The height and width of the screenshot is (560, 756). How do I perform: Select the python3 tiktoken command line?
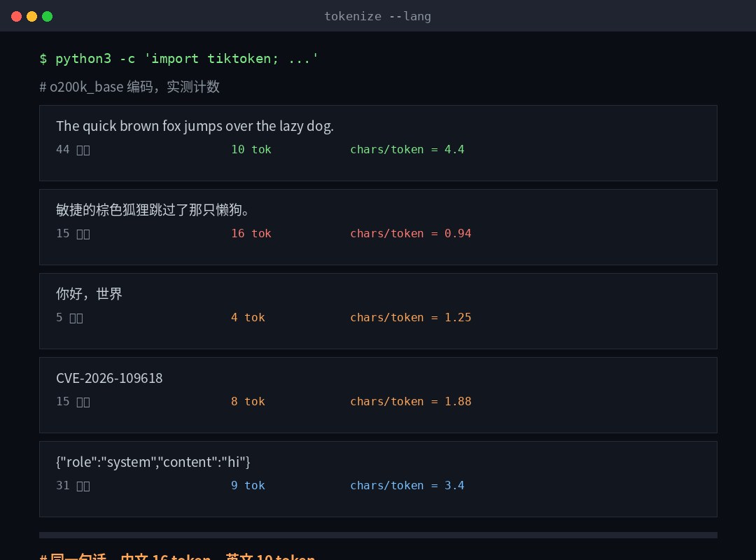tap(179, 58)
